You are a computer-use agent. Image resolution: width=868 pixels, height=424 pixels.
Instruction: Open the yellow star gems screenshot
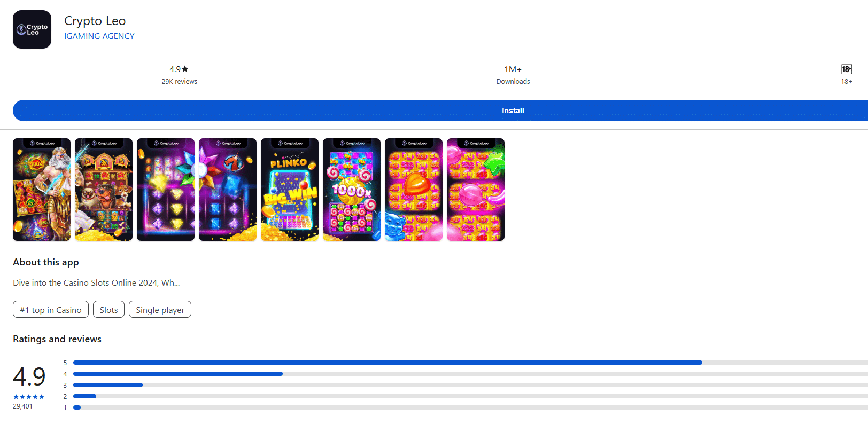click(x=166, y=190)
